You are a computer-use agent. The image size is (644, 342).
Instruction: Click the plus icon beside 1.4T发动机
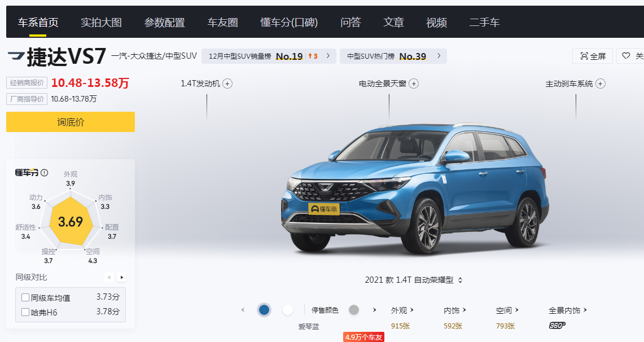227,84
